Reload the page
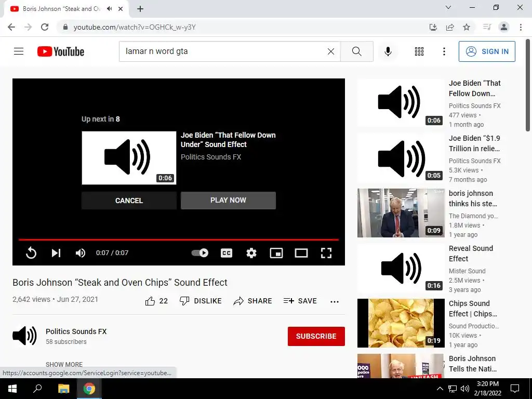 click(45, 27)
